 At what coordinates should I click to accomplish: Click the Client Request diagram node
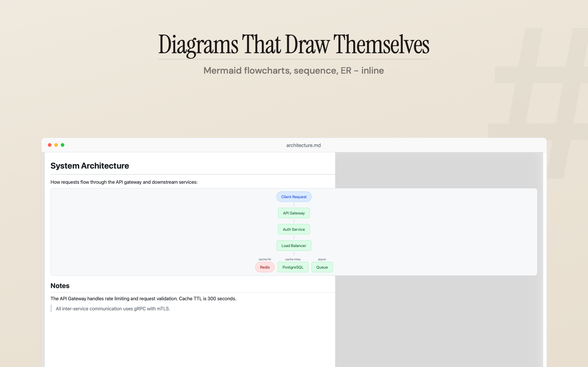coord(294,197)
